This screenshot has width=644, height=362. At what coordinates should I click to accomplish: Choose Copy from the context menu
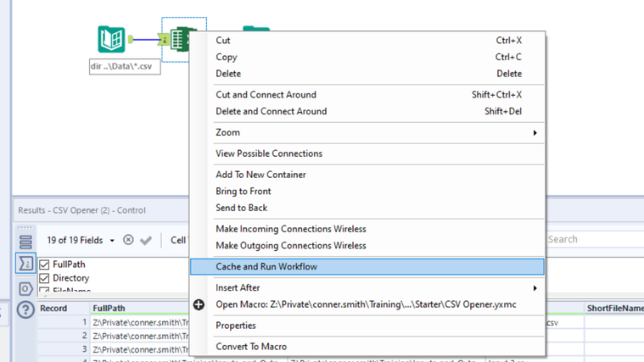[367, 57]
